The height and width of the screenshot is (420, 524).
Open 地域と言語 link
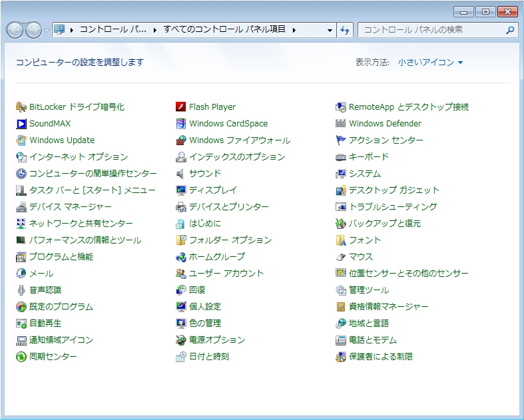(369, 323)
